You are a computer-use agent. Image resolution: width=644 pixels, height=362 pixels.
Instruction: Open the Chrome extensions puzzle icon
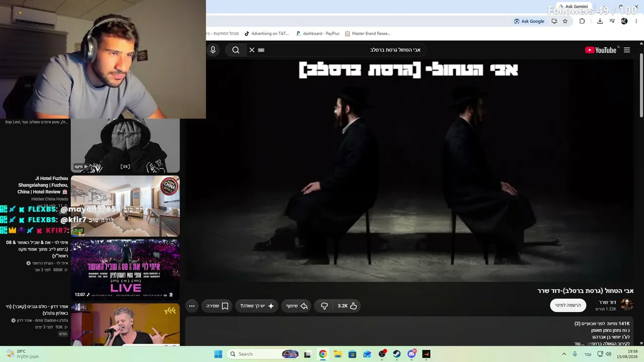(582, 21)
